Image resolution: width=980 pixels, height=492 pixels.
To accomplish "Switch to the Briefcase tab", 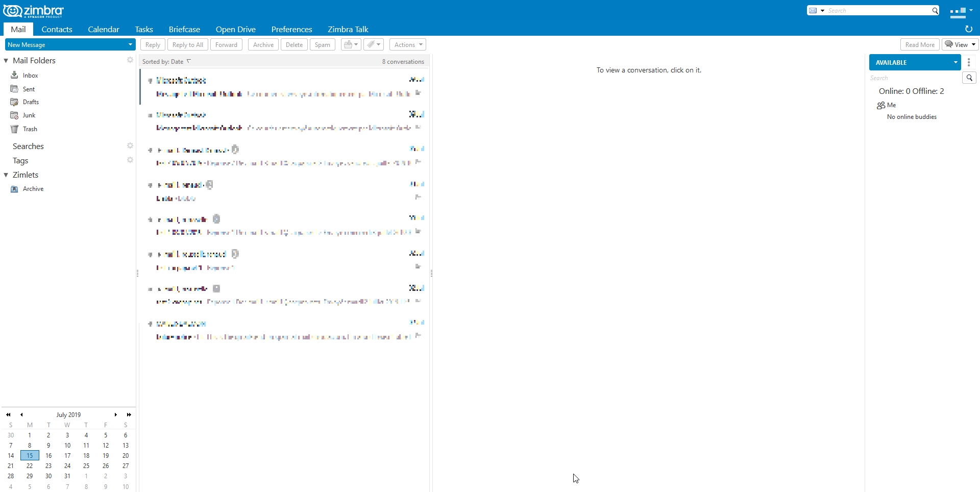I will [184, 30].
